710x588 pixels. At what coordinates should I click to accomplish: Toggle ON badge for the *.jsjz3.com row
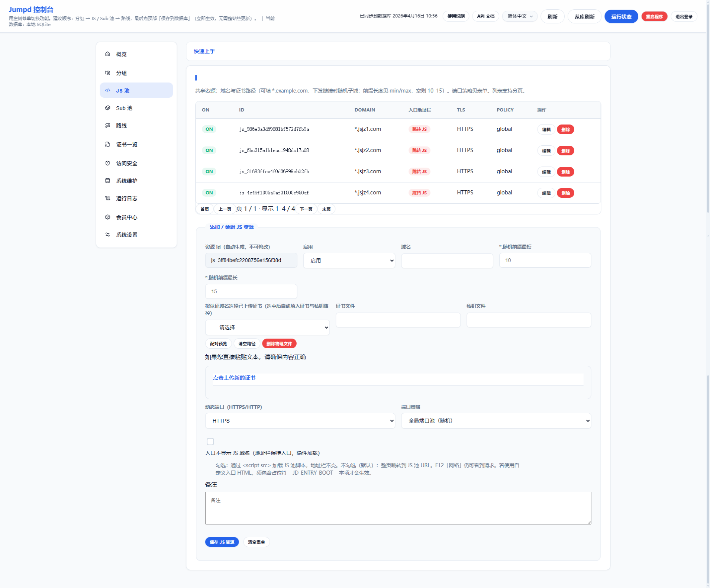(209, 172)
